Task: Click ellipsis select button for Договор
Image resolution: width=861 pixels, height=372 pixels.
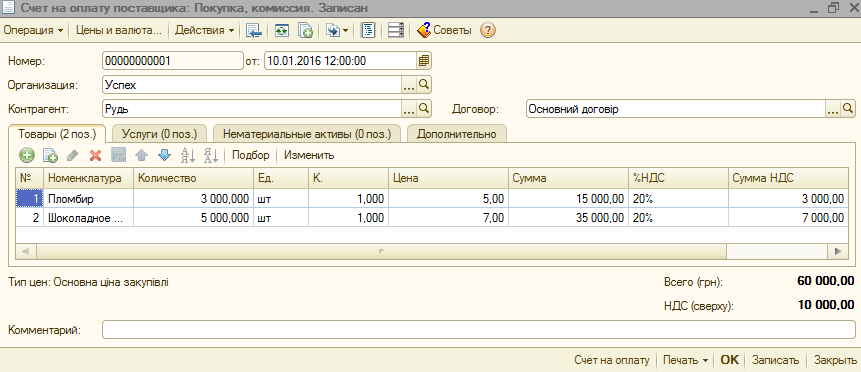Action: 833,109
